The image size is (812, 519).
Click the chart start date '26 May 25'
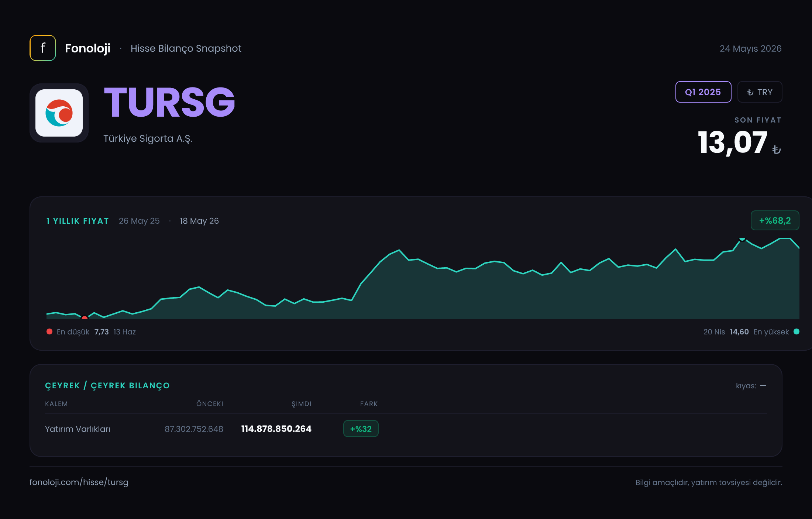(x=139, y=221)
